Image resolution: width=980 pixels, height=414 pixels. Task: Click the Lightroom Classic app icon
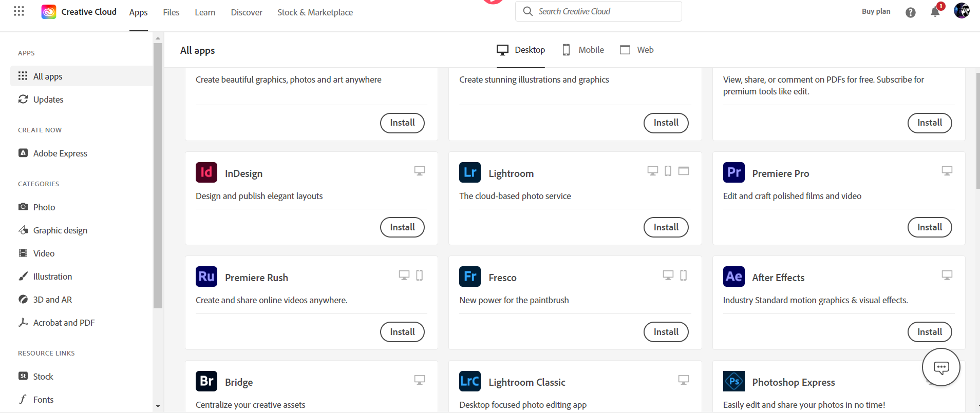pyautogui.click(x=470, y=381)
